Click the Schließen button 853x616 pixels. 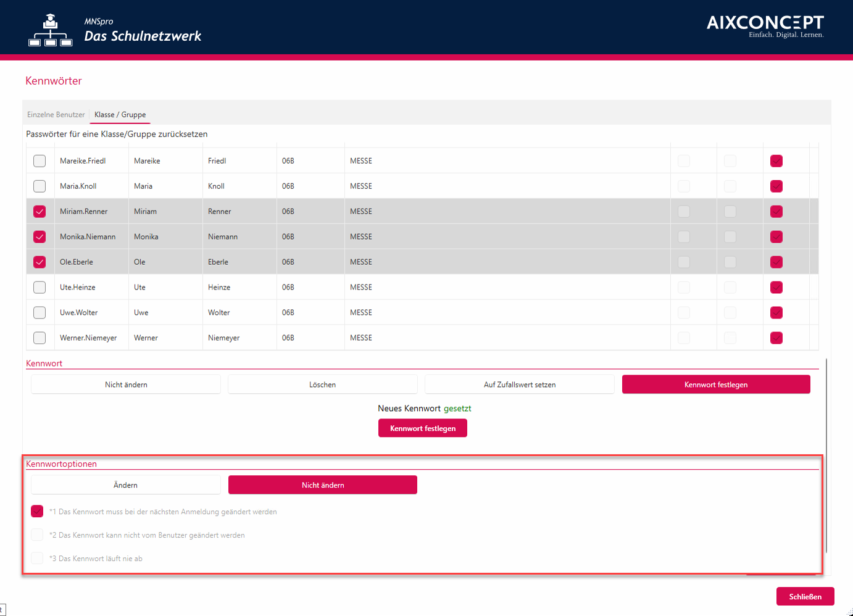[805, 597]
